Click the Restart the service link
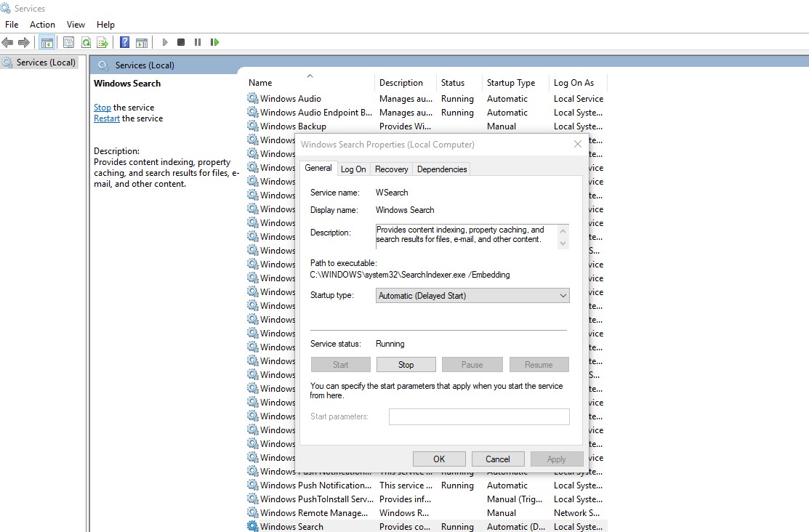 click(107, 118)
